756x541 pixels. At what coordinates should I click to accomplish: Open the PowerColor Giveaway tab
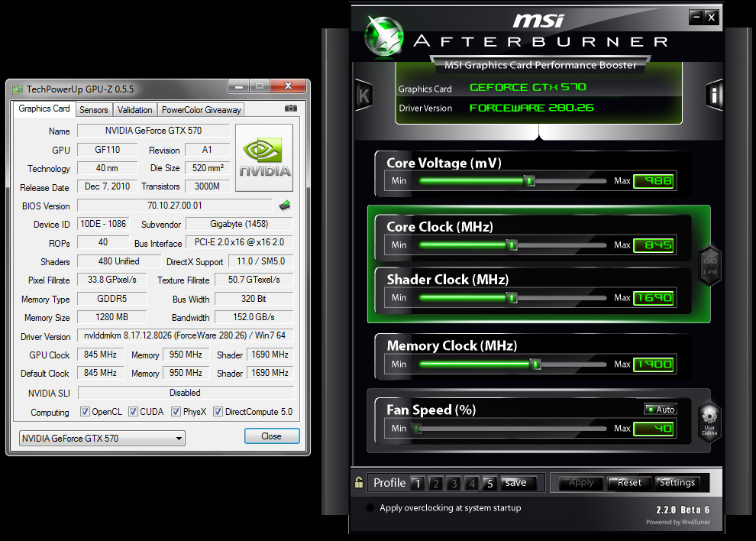click(201, 110)
